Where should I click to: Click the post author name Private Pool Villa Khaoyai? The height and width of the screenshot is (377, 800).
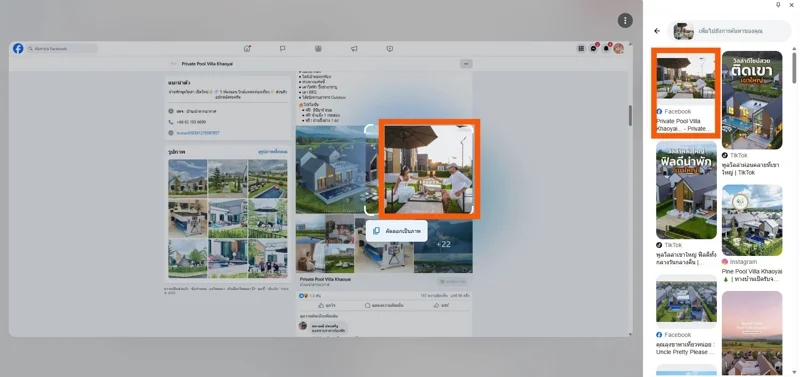tap(325, 280)
